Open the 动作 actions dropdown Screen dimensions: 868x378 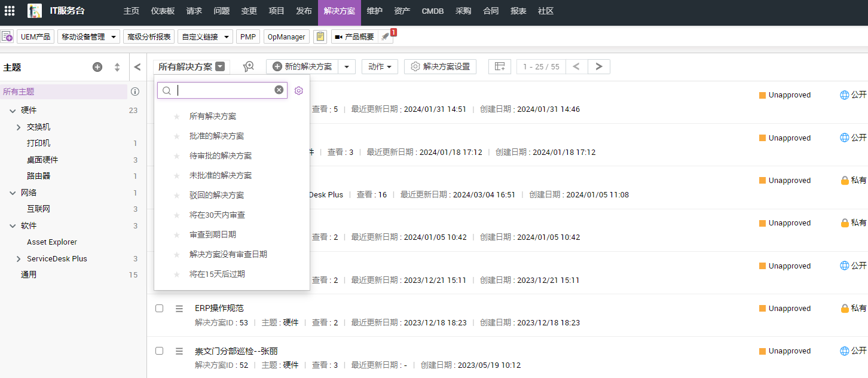pyautogui.click(x=380, y=66)
